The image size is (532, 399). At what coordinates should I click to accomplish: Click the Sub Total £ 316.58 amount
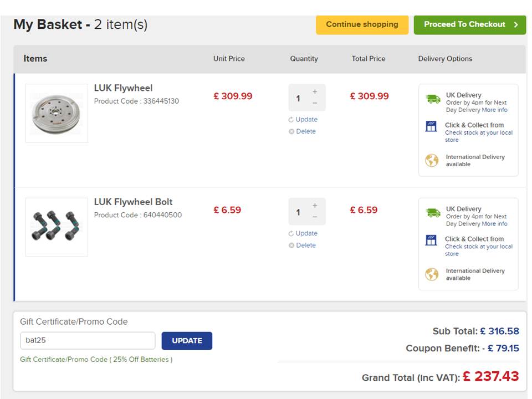pyautogui.click(x=499, y=331)
